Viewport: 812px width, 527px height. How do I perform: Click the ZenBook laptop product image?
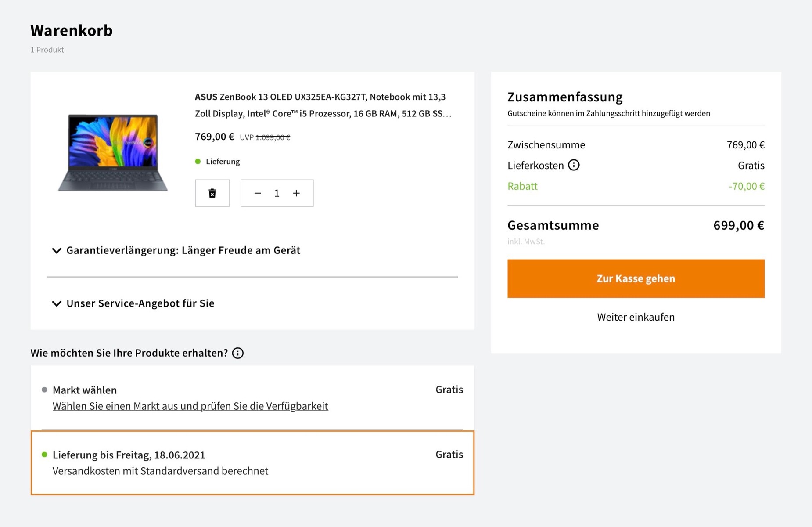113,153
